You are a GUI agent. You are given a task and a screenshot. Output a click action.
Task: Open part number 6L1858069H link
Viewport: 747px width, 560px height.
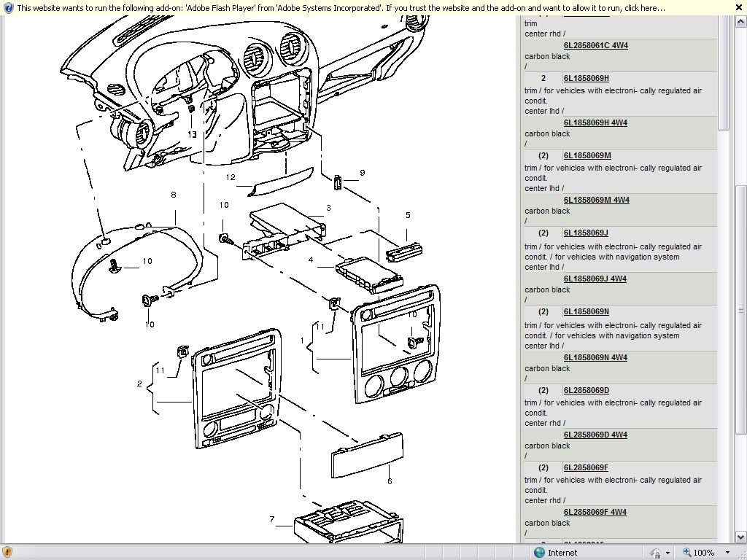click(586, 78)
